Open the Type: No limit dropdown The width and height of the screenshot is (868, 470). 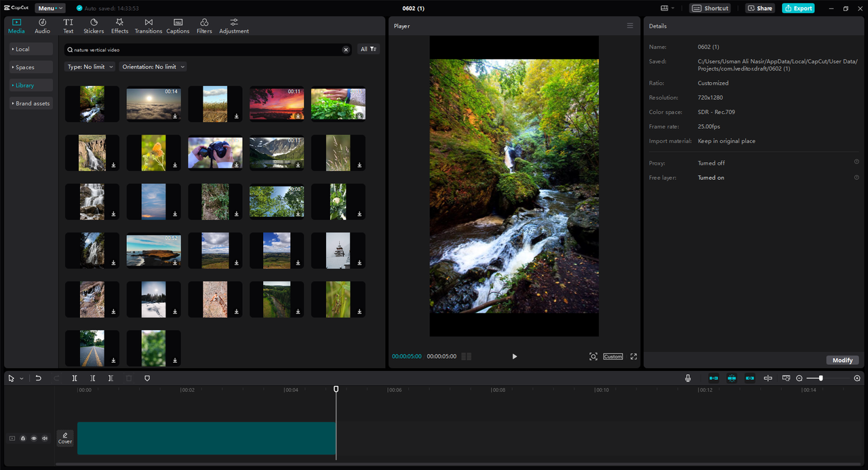click(90, 66)
